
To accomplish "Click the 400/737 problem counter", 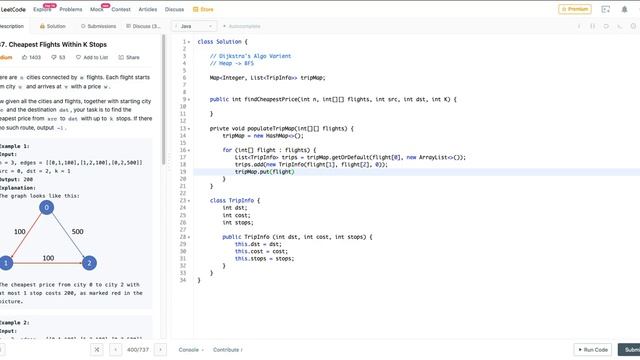I will tap(138, 350).
